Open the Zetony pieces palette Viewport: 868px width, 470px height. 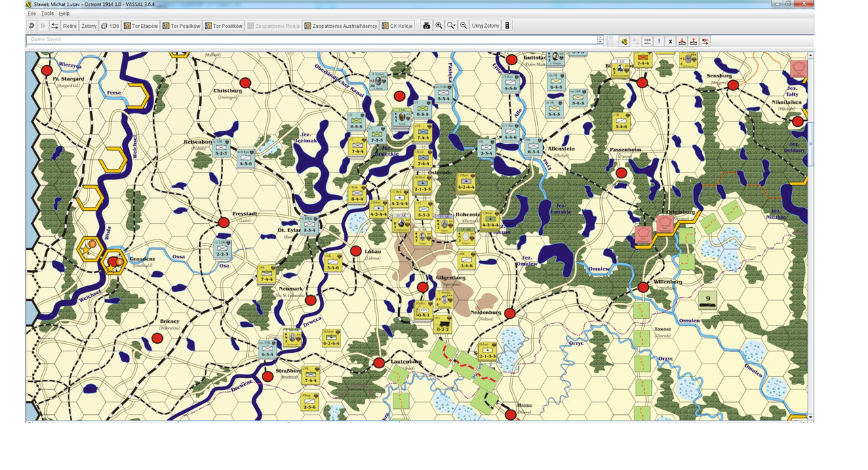[x=89, y=26]
